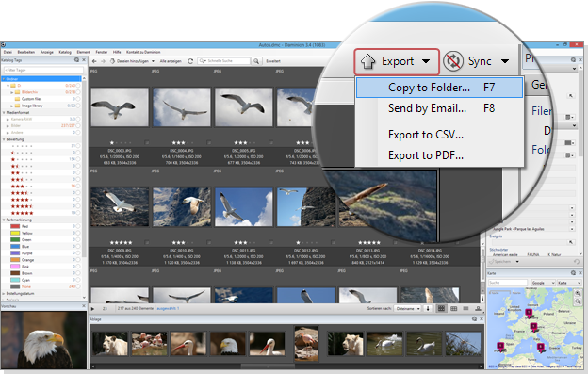Check the selection box under DSC_0009.JPG

click(147, 242)
